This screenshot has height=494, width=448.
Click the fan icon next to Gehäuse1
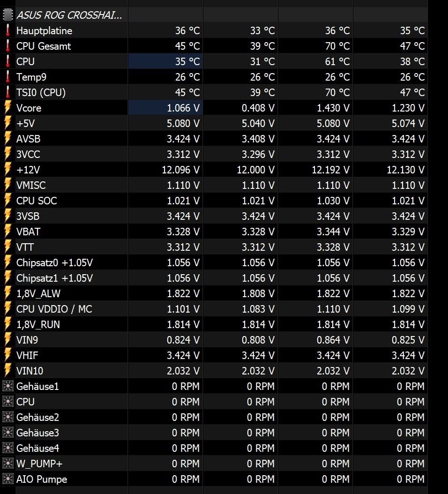click(8, 386)
